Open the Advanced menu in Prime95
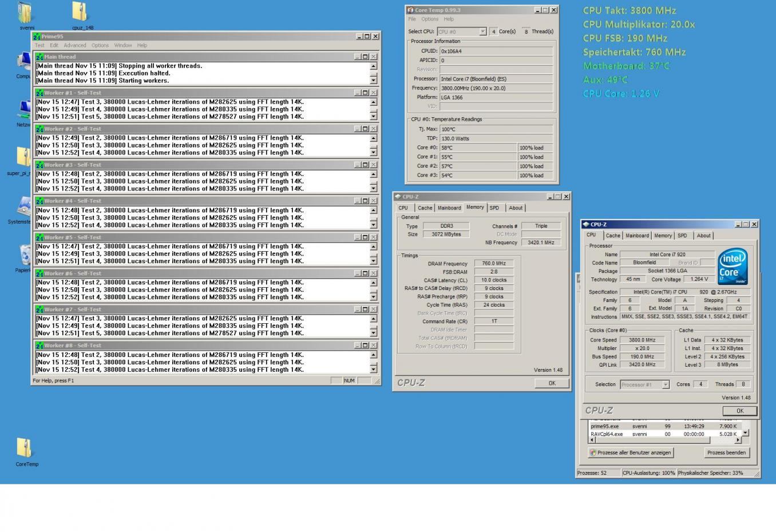776x532 pixels. click(x=75, y=45)
